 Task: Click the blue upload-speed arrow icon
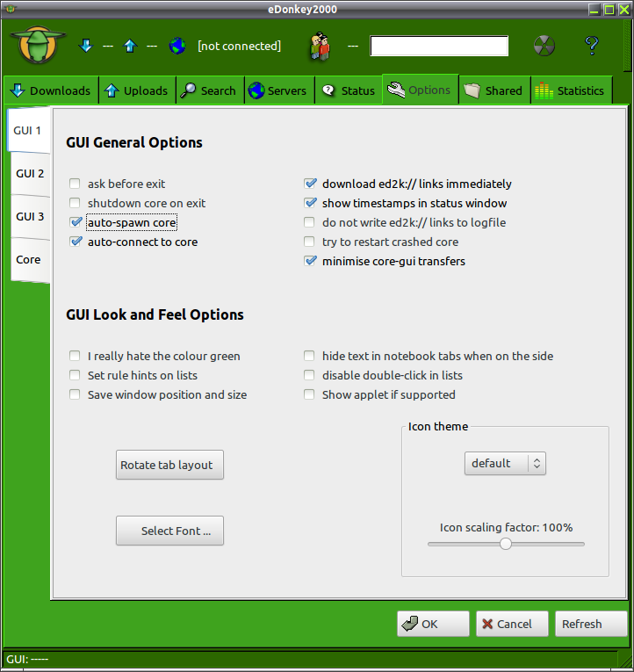click(x=130, y=46)
